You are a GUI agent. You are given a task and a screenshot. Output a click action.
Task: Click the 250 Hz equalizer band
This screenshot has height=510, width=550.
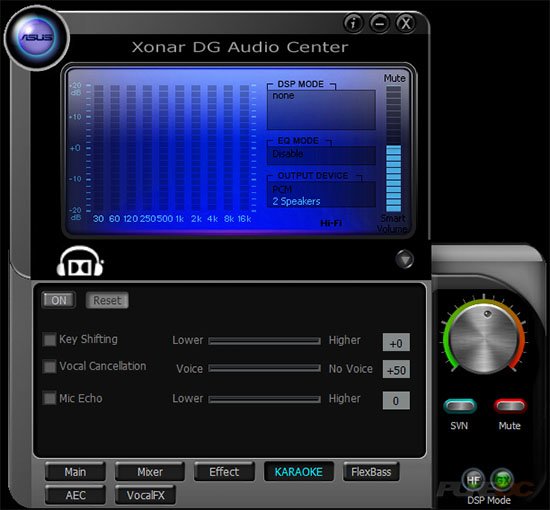click(147, 148)
